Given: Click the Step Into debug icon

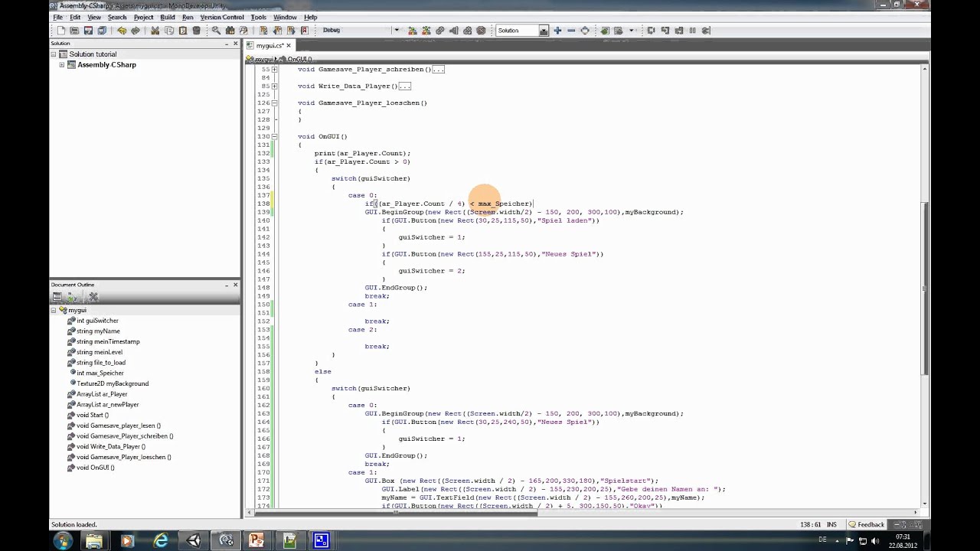Looking at the screenshot, I should 665,31.
